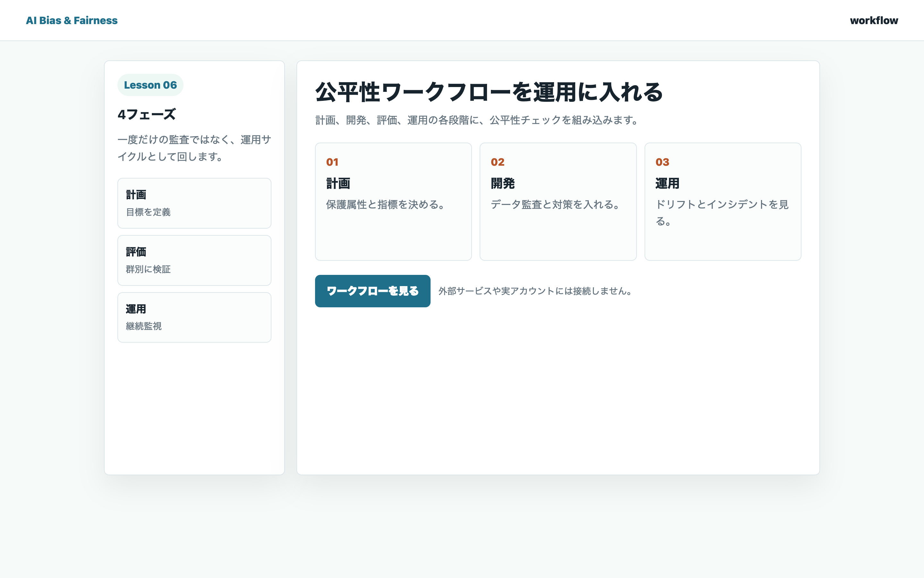Open the 02 開発 step card

558,201
